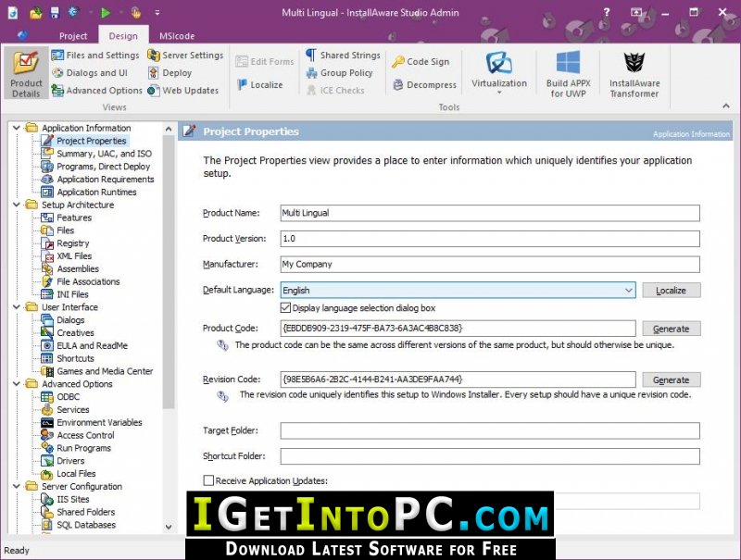Open Advanced Options view
This screenshot has height=560, width=741.
pos(97,90)
